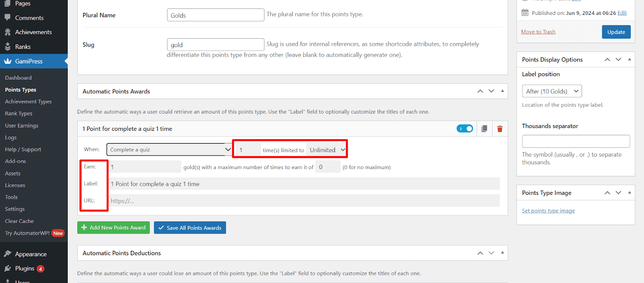
Task: Open the 'Complete a quiz' trigger dropdown
Action: pos(169,150)
